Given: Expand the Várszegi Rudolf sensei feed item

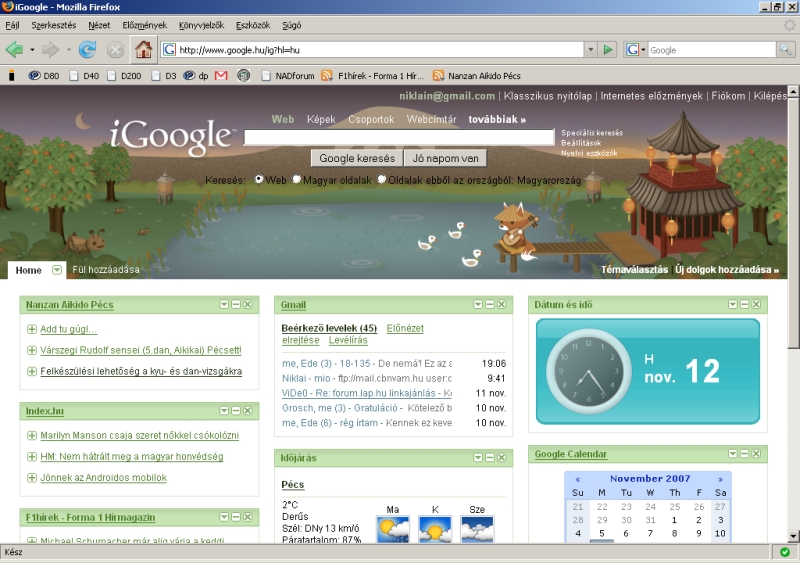Looking at the screenshot, I should point(32,350).
